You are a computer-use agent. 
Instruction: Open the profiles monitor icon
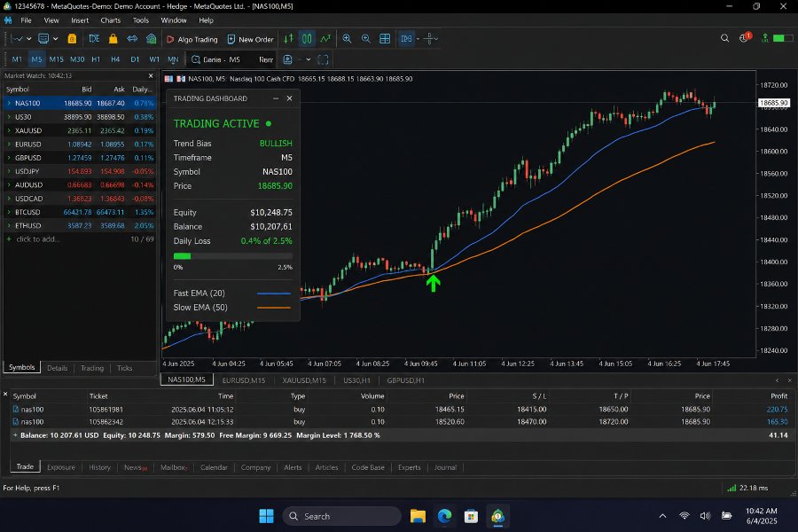(43, 39)
